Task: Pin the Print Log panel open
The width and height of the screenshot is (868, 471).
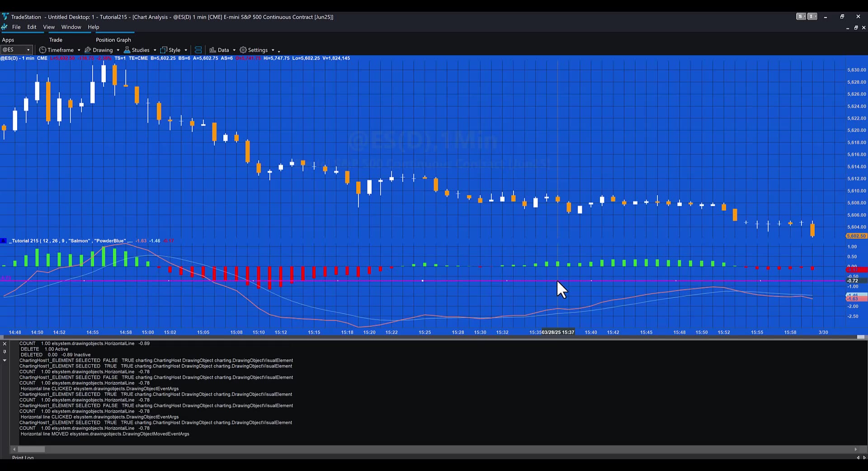Action: coord(5,352)
